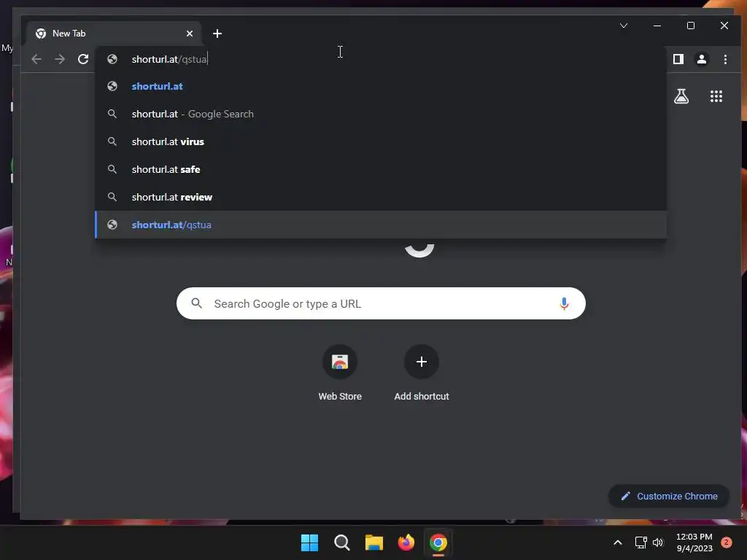Viewport: 747px width, 560px height.
Task: Click the Add shortcut tile
Action: pos(422,373)
